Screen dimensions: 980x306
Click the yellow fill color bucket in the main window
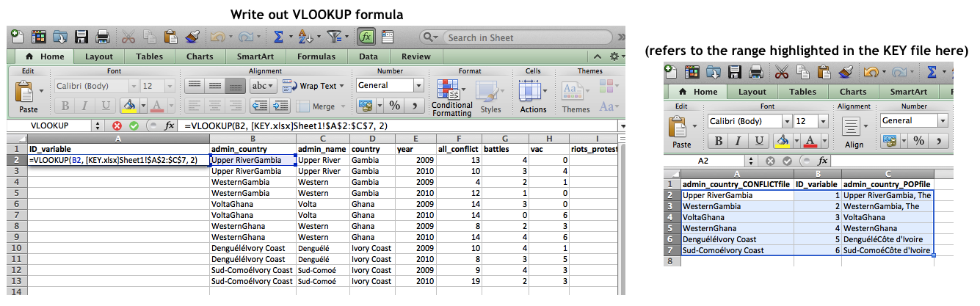[x=128, y=106]
